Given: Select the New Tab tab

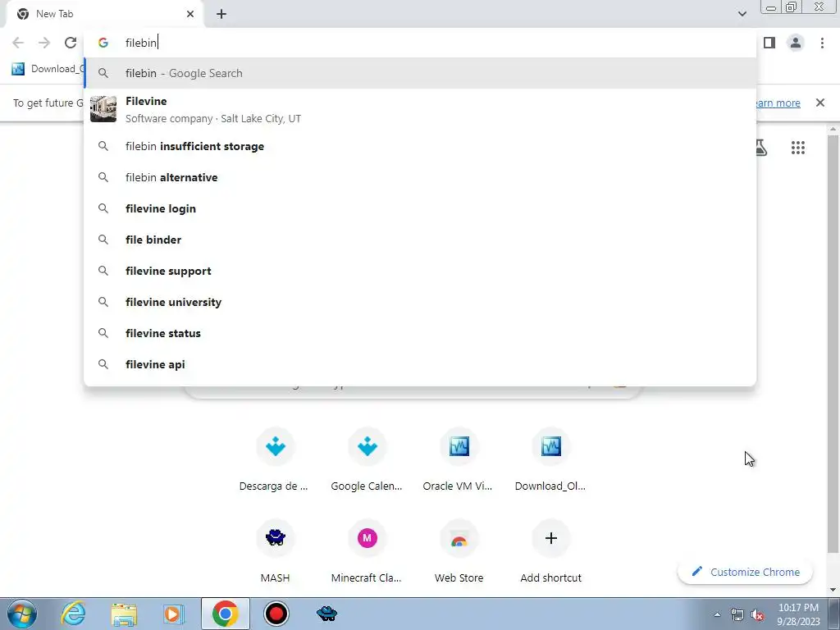Looking at the screenshot, I should coord(105,14).
